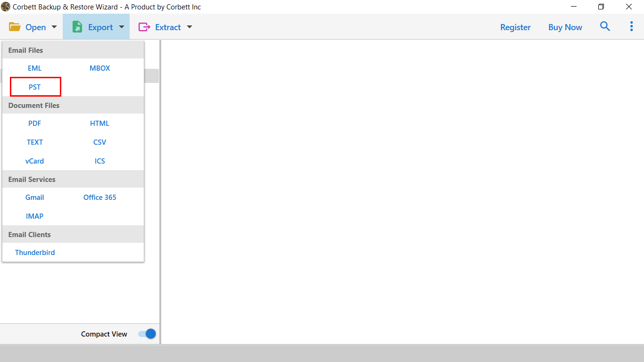Click the Document Files section header
This screenshot has width=644, height=362.
click(73, 105)
